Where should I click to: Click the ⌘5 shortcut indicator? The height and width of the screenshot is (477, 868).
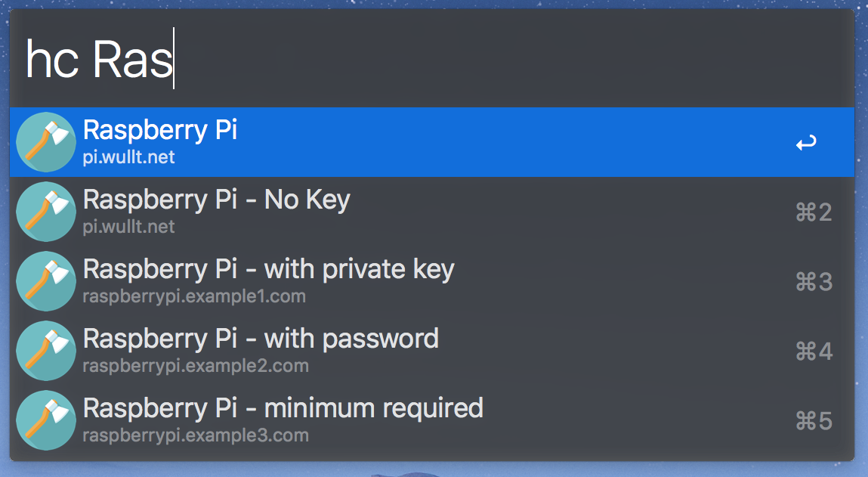click(x=814, y=421)
